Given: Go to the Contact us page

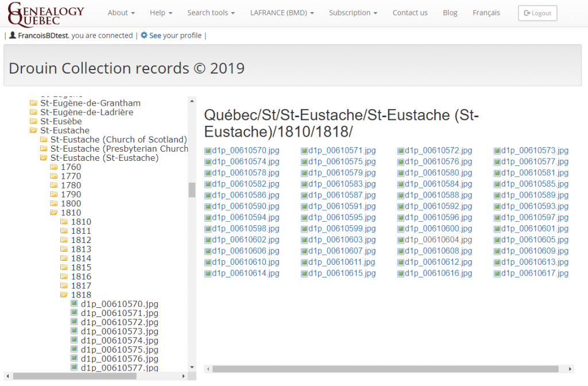Looking at the screenshot, I should click(x=410, y=13).
